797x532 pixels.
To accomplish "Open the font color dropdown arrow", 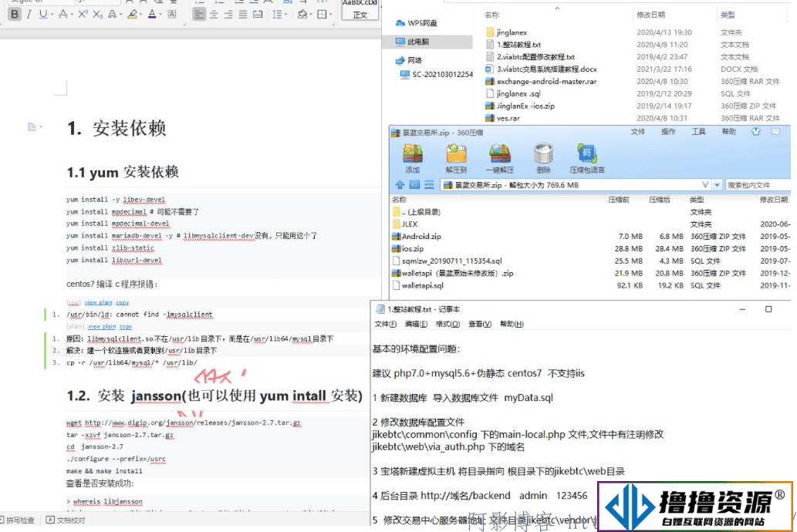I will click(x=160, y=14).
